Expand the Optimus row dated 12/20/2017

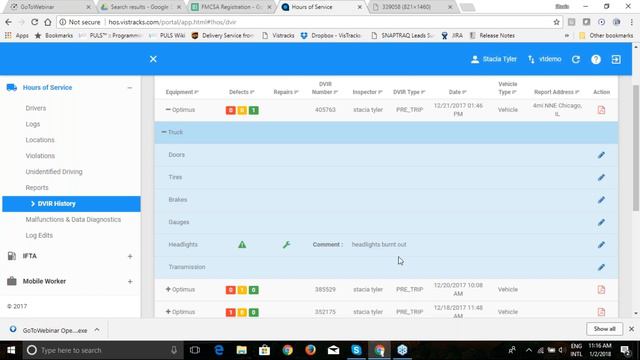pos(168,289)
